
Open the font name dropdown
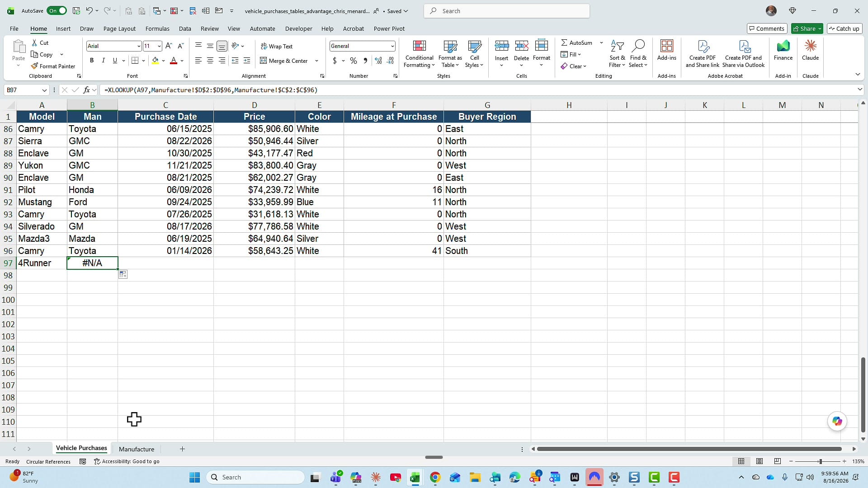[x=138, y=46]
